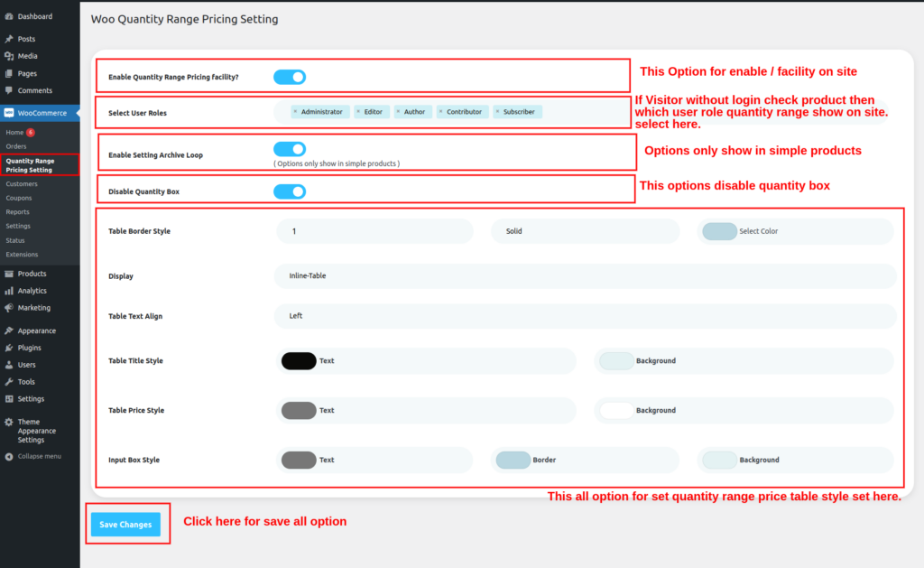Viewport: 924px width, 568px height.
Task: Click the Home notification count badge
Action: (31, 132)
